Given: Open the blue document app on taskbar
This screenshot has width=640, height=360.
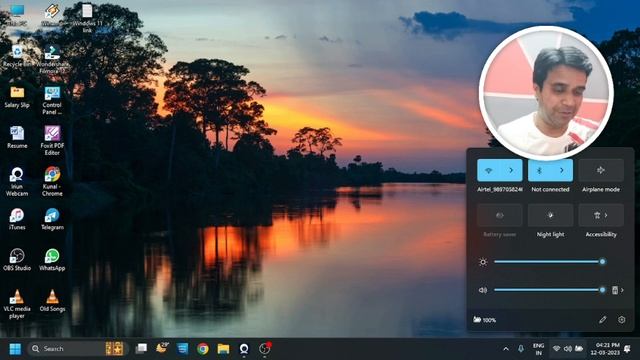Looking at the screenshot, I should (182, 349).
